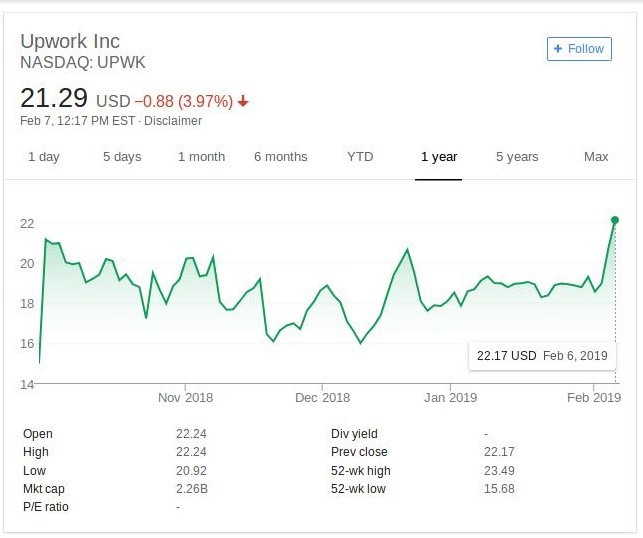Image resolution: width=643 pixels, height=538 pixels.
Task: Select the 1 day range tab
Action: pyautogui.click(x=43, y=157)
